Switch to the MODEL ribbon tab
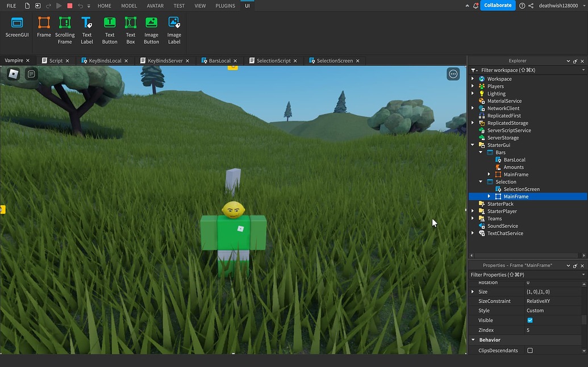Viewport: 588px width, 367px height. click(129, 6)
